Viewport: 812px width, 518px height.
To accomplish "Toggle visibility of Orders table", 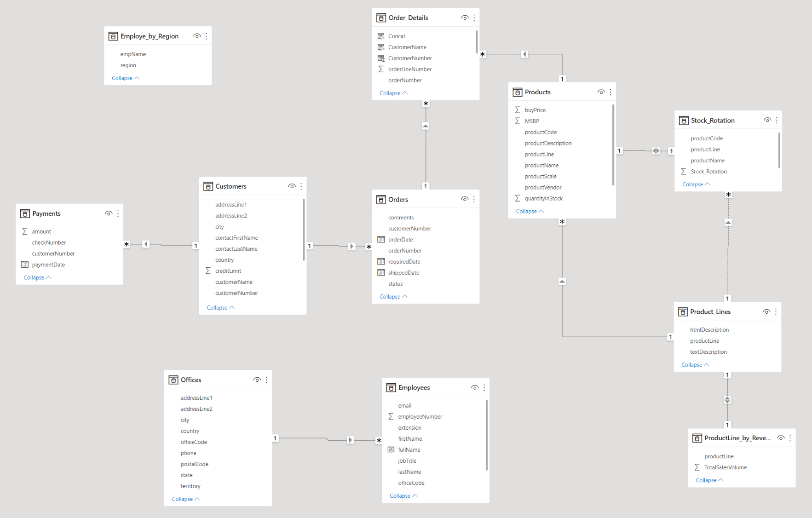I will (465, 199).
